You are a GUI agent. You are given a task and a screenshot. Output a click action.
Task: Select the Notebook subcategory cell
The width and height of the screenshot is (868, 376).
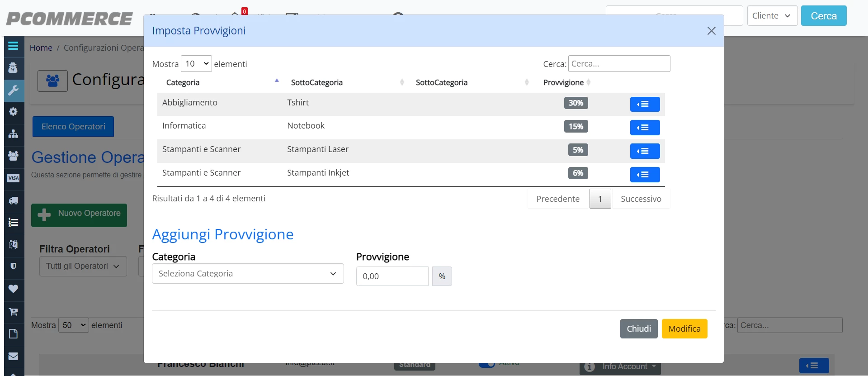pos(306,126)
